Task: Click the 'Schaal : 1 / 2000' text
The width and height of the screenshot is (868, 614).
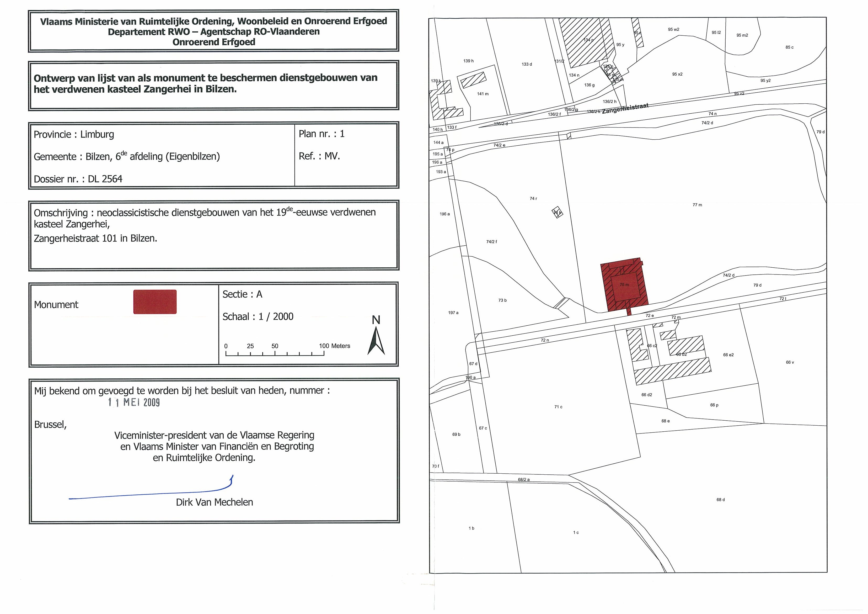Action: [x=258, y=317]
